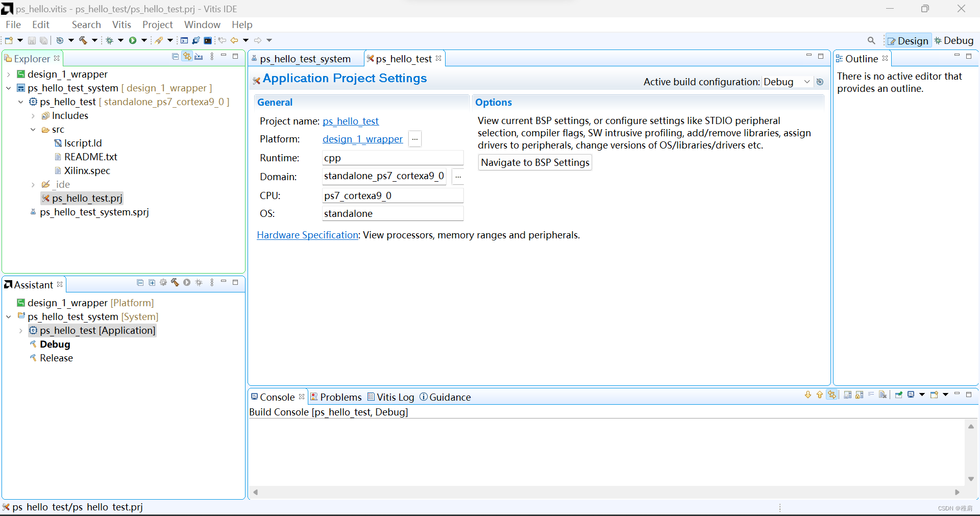Select lscript.ld in Explorer

point(83,143)
